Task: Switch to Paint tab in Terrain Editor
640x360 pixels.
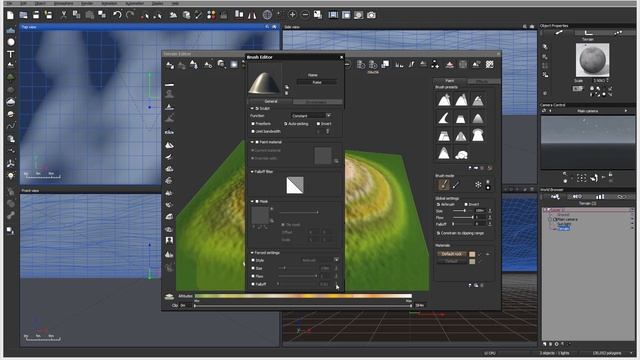Action: tap(449, 81)
